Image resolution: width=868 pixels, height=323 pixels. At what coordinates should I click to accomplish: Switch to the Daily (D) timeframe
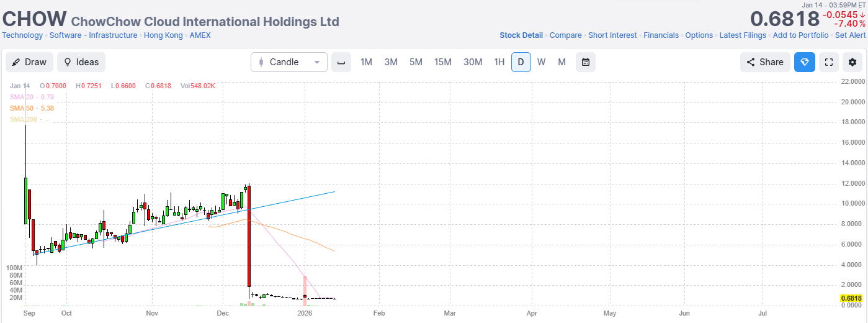521,62
